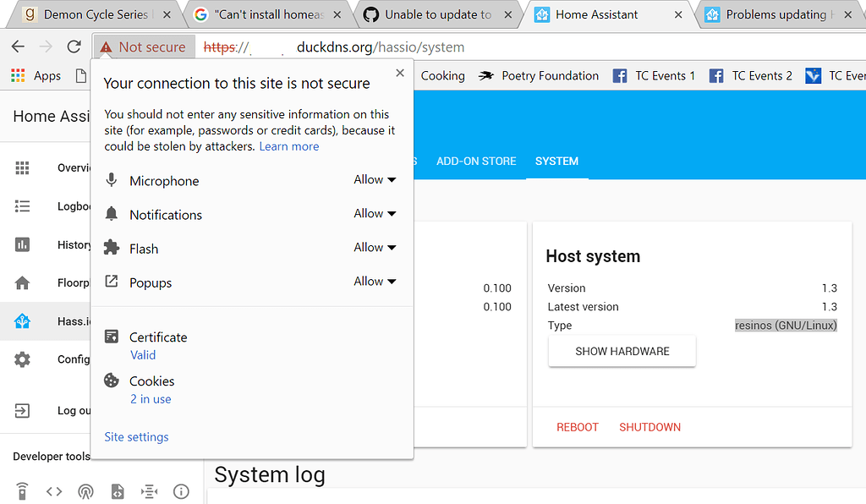Close the site security popup
Image resolution: width=866 pixels, height=504 pixels.
(400, 74)
